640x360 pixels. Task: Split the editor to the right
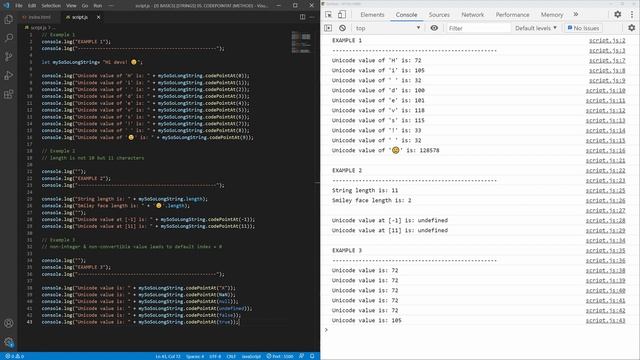(302, 17)
